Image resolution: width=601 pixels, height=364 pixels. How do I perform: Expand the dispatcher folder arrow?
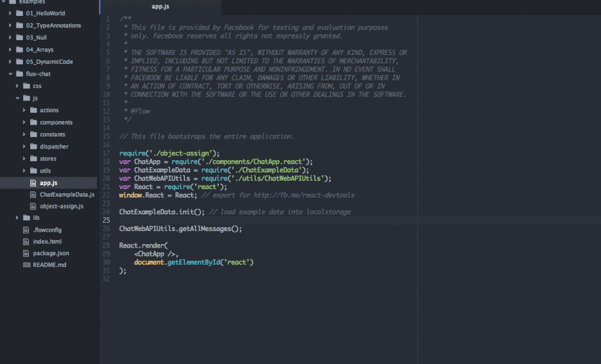click(24, 147)
